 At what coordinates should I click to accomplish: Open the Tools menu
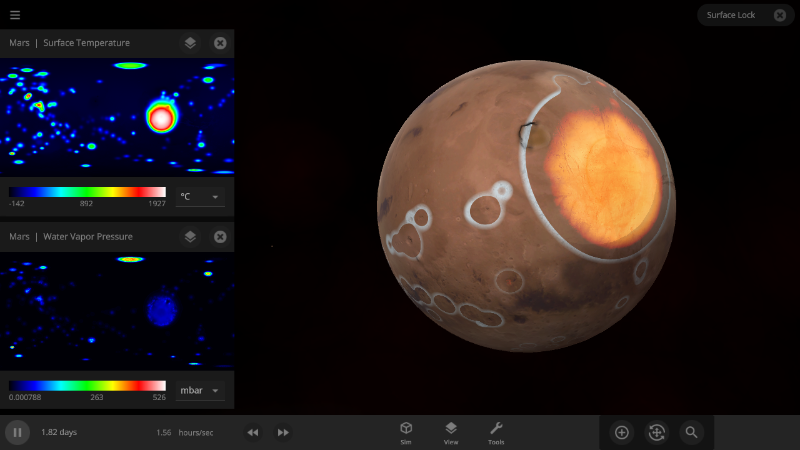pyautogui.click(x=496, y=433)
